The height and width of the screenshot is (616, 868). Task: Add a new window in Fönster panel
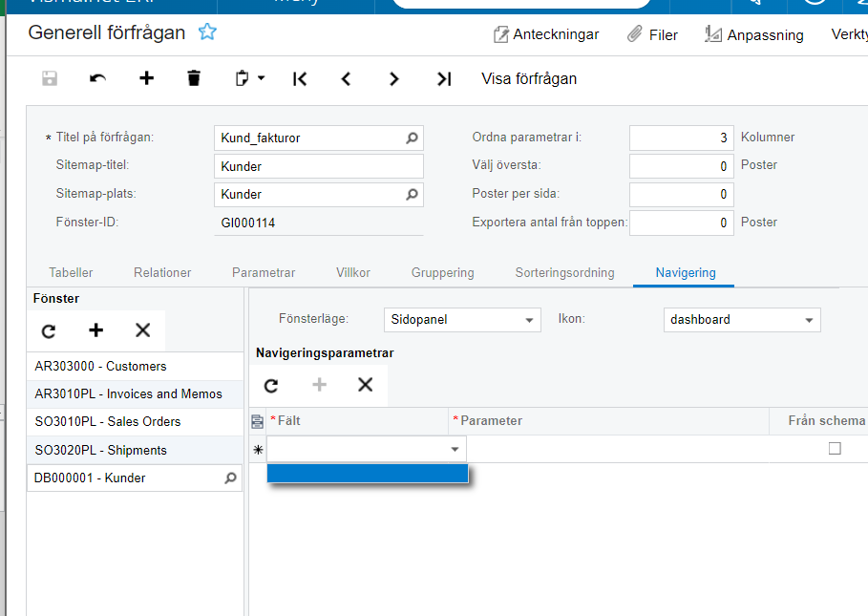[95, 330]
